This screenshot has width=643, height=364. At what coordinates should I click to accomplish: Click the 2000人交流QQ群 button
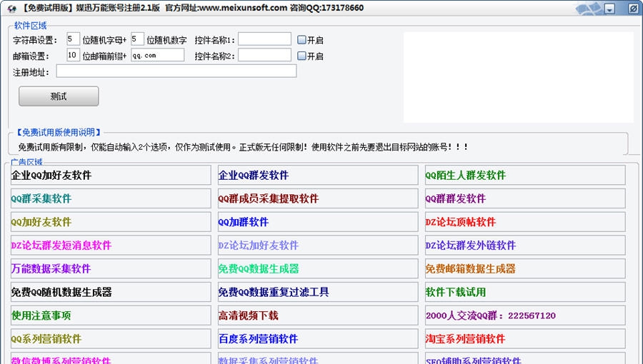coord(525,315)
